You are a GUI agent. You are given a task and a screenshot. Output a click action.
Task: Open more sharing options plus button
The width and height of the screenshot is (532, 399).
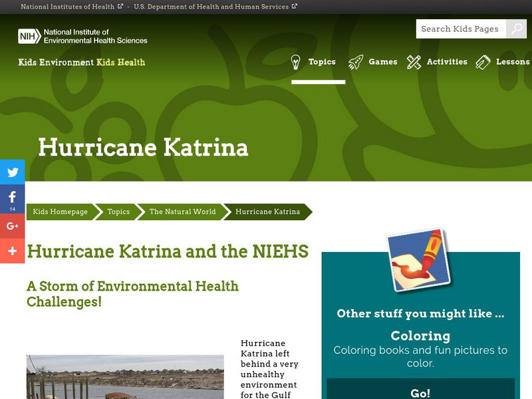[13, 251]
